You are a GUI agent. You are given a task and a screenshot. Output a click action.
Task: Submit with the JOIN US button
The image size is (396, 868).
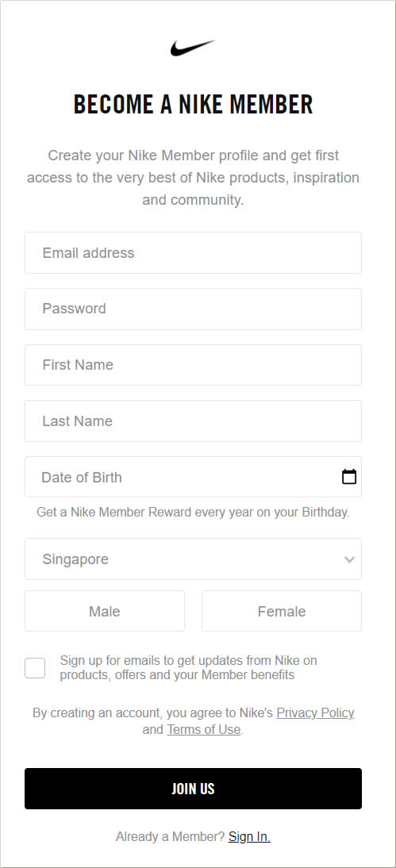(x=193, y=789)
